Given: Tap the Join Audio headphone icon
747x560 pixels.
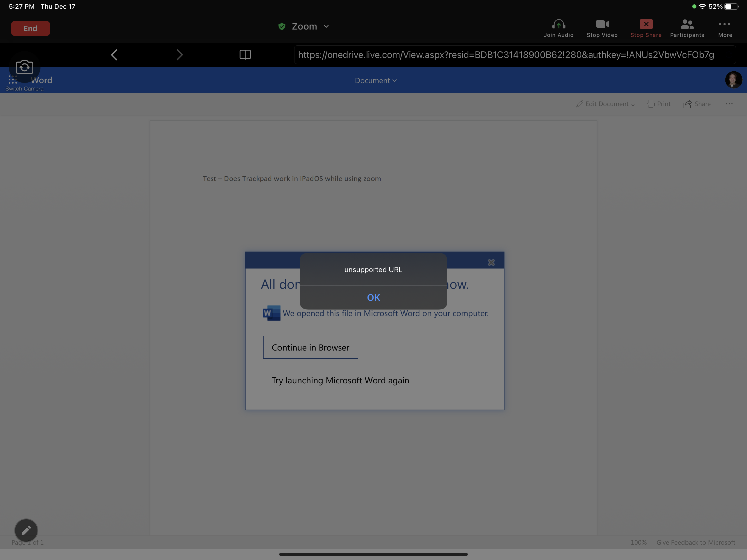Looking at the screenshot, I should (x=559, y=24).
